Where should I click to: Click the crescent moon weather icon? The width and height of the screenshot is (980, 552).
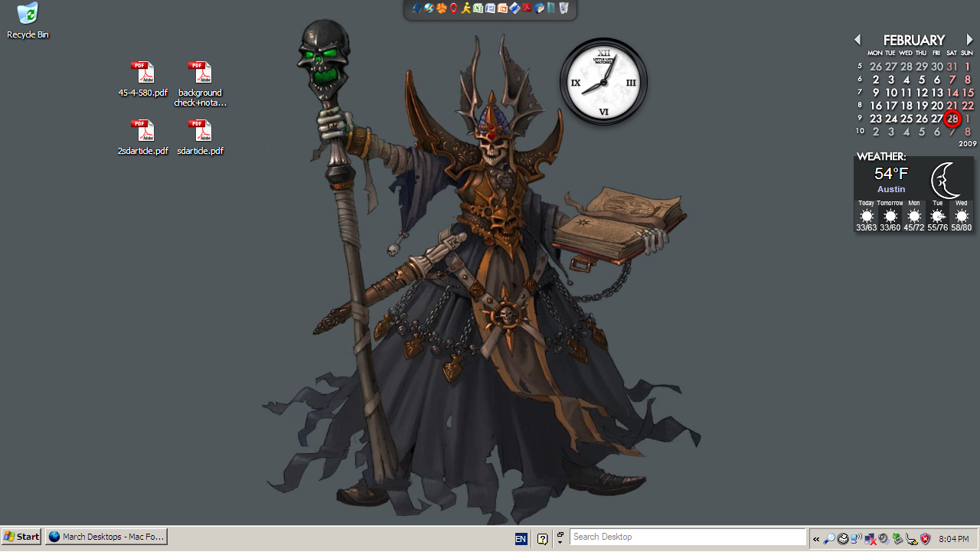tap(946, 181)
